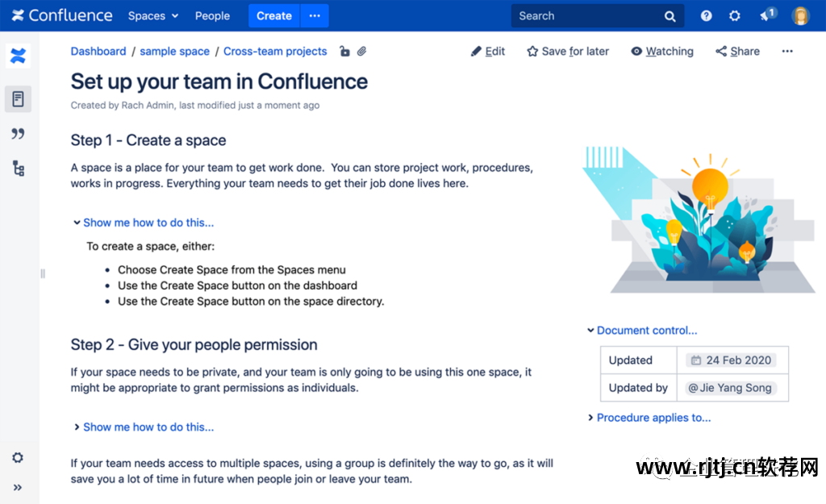
Task: Click the 'Updated' table cell
Action: pos(639,360)
